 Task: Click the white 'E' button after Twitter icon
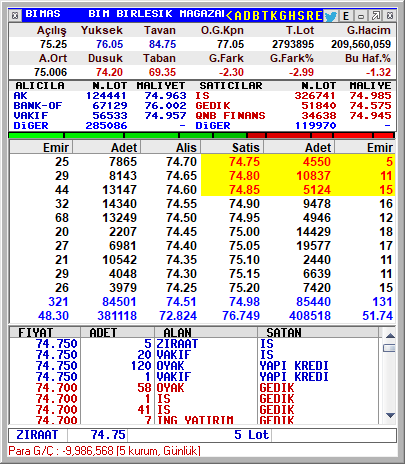click(346, 16)
